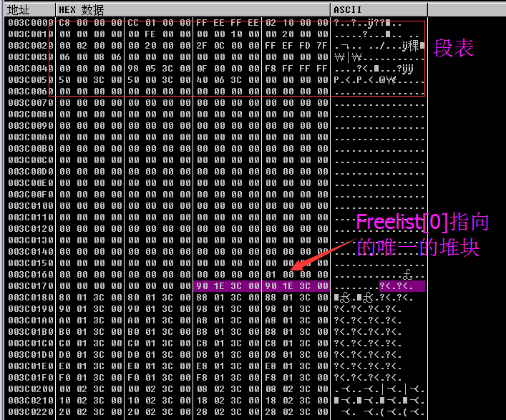
Task: Select address row 003C0220
Action: 31,412
